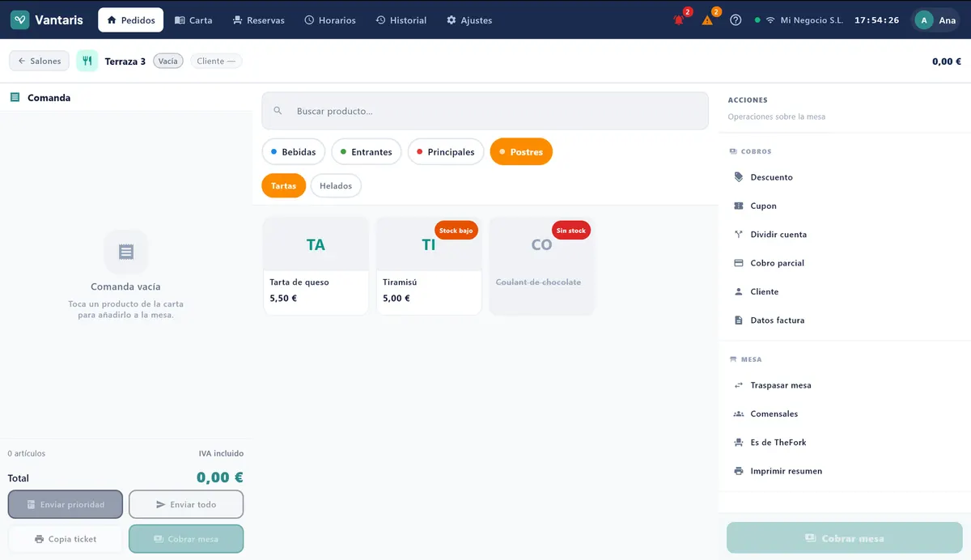The width and height of the screenshot is (971, 560).
Task: Add Tarta de queso to order
Action: (x=316, y=266)
